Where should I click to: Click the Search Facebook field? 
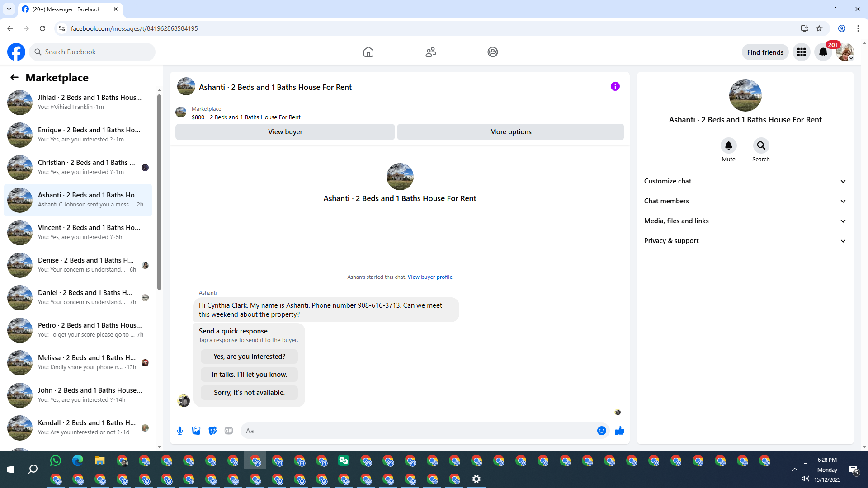[x=92, y=52]
